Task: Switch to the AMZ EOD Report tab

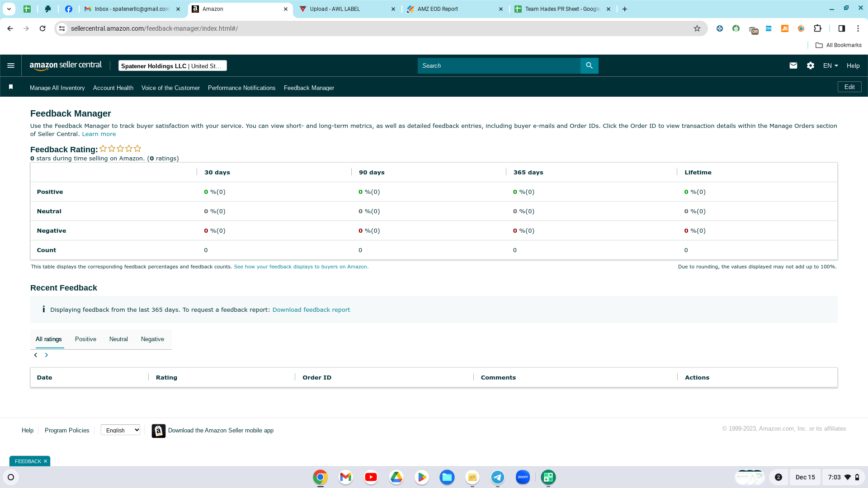Action: [x=455, y=9]
